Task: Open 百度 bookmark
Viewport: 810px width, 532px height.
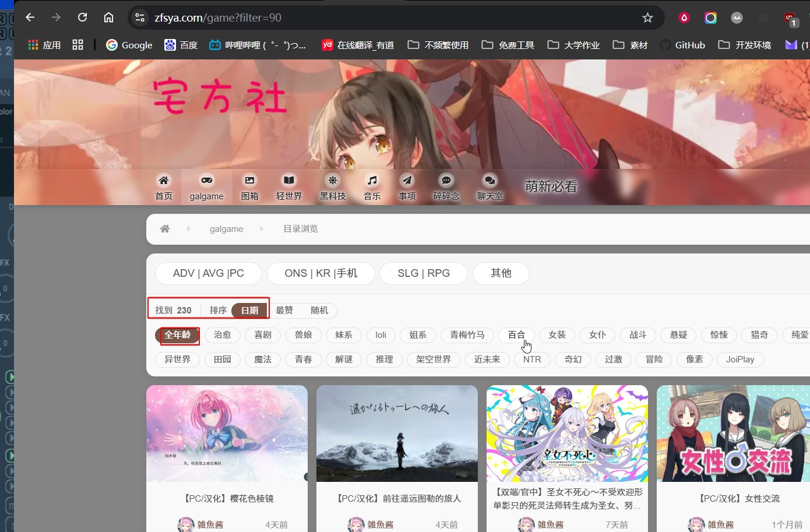Action: point(181,45)
